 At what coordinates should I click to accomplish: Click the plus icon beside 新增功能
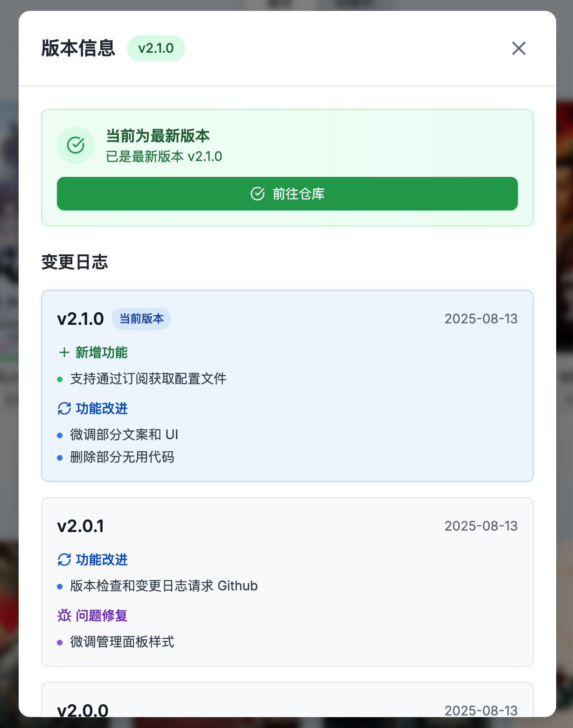click(64, 352)
